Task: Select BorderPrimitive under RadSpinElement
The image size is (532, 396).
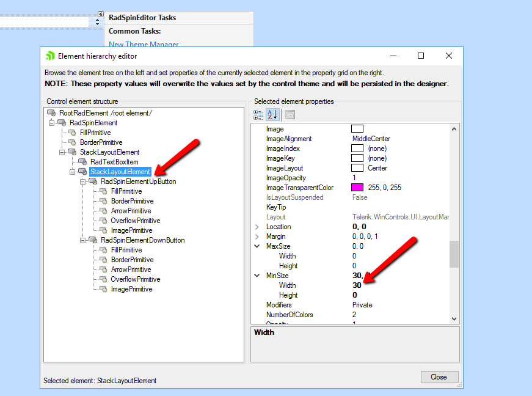Action: point(101,142)
